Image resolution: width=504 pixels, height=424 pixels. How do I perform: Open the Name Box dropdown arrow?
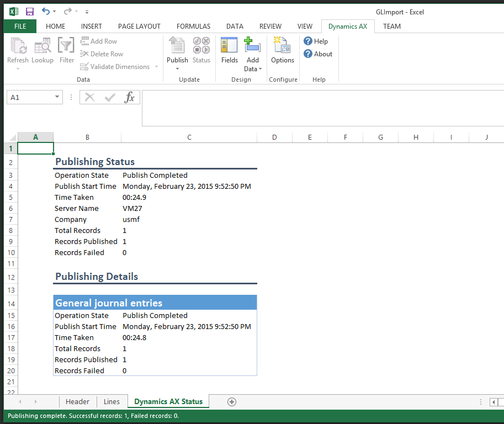point(57,97)
